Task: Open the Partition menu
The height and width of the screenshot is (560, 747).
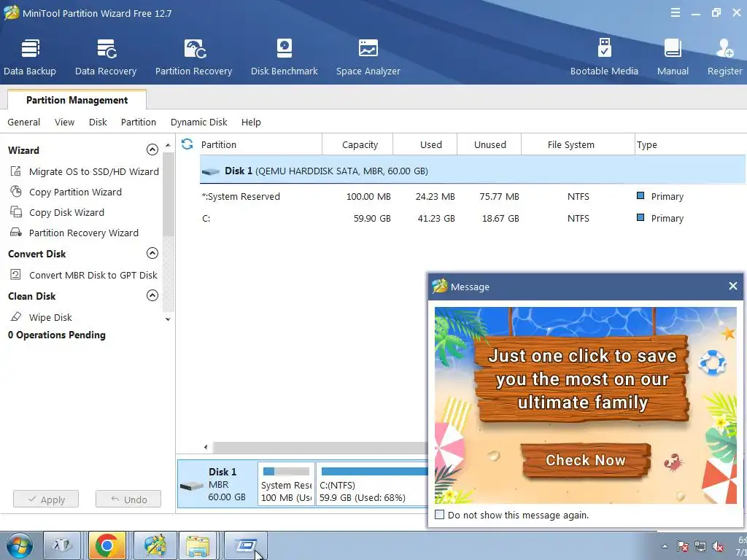Action: pyautogui.click(x=138, y=122)
